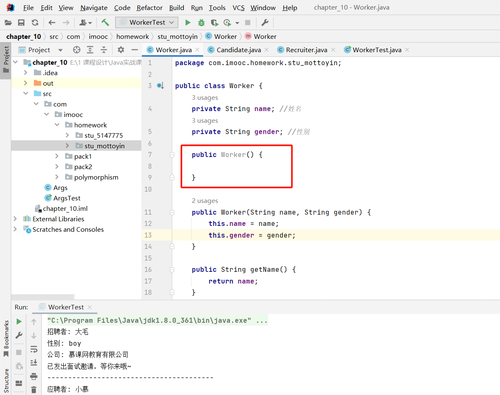This screenshot has height=395, width=500.
Task: Select chapter_10.iml file
Action: [x=65, y=209]
